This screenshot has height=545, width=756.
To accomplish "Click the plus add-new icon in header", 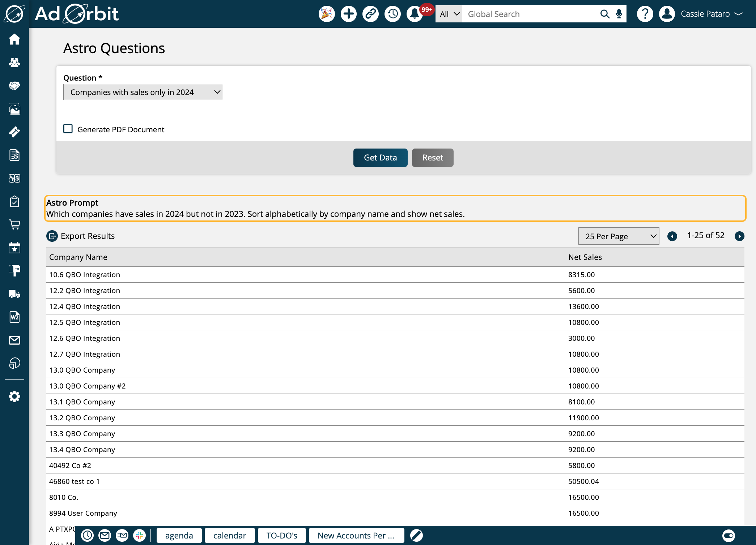I will (x=349, y=14).
